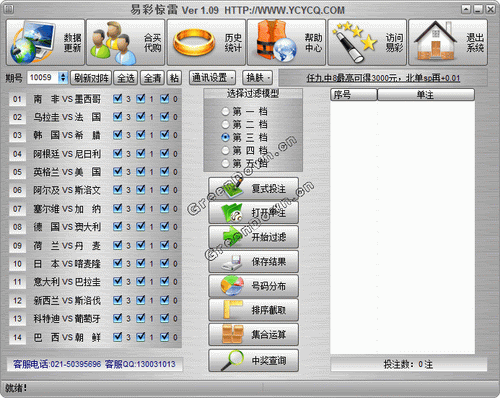This screenshot has width=500, height=398.
Task: Click the 期号 spinner arrows
Action: 63,78
